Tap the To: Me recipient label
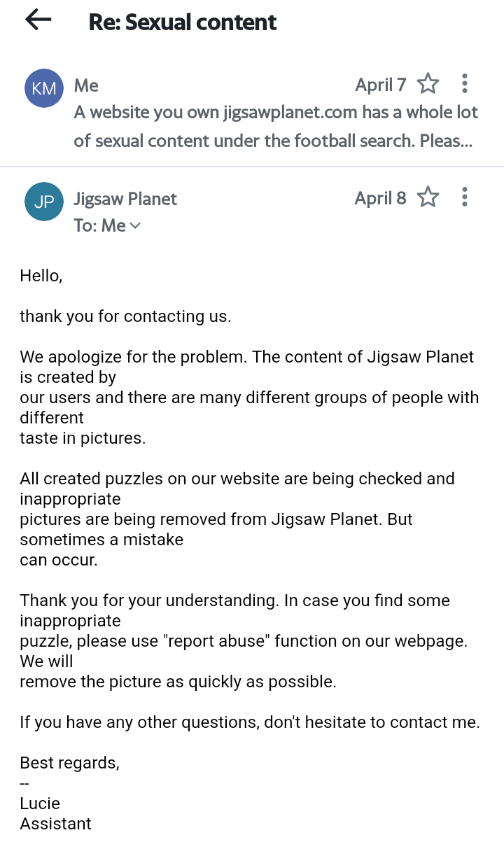 (99, 225)
